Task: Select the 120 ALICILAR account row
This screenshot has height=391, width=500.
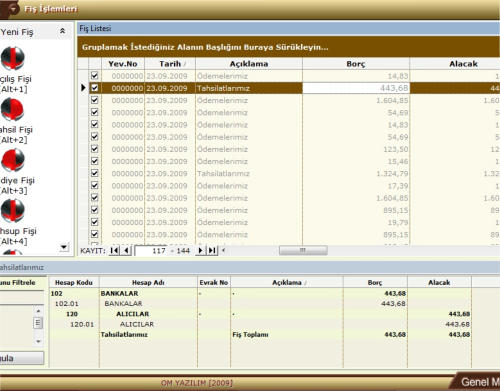Action: click(260, 314)
